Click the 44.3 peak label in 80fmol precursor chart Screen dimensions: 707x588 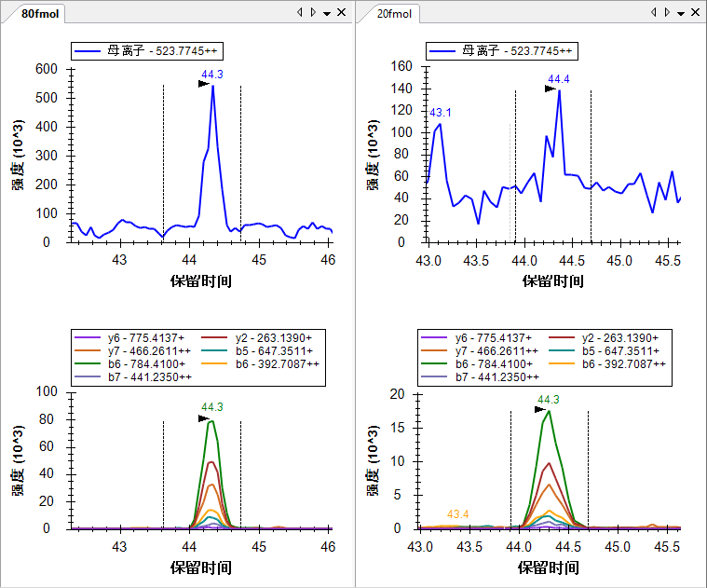[212, 75]
